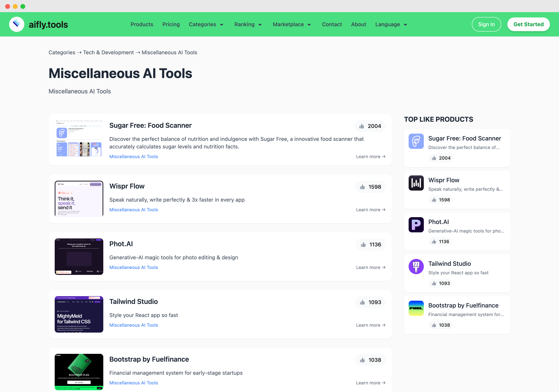
Task: Click the Phot.AI purple P sidebar icon
Action: pos(416,225)
